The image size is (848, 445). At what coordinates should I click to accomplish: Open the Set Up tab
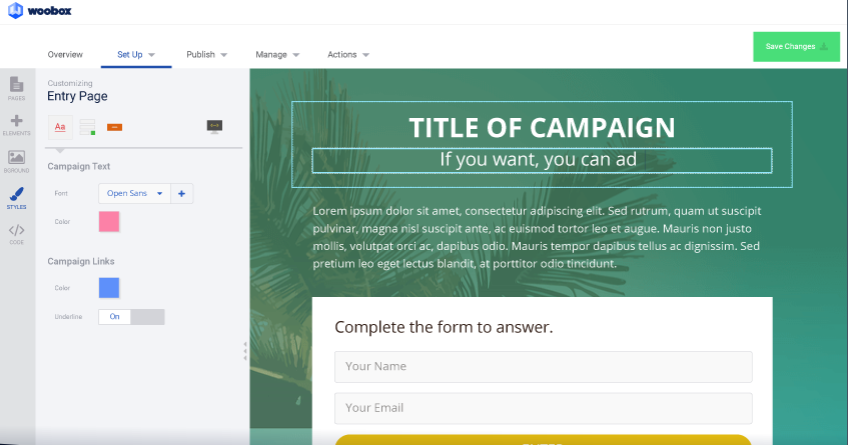136,54
